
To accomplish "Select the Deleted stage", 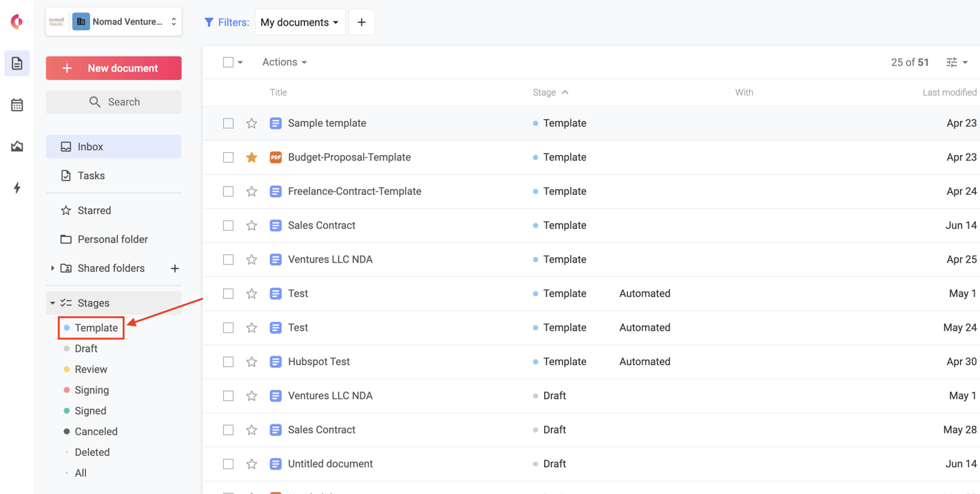I will click(x=92, y=452).
